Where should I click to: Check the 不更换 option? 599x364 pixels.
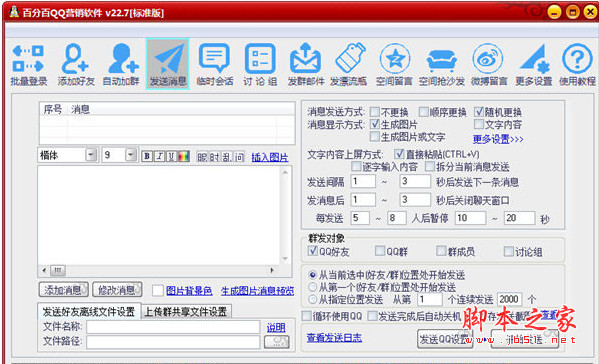[x=375, y=112]
